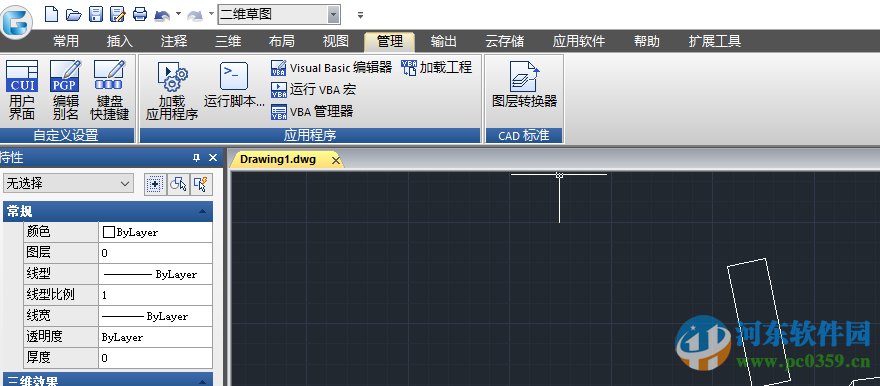Edit the 线型比例 value field

click(x=155, y=295)
